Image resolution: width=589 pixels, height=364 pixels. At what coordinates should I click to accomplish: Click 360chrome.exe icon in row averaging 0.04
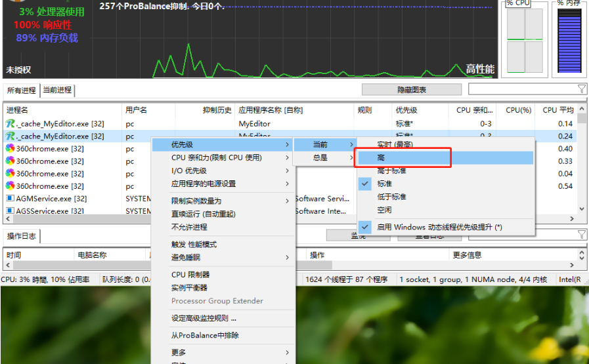[10, 173]
